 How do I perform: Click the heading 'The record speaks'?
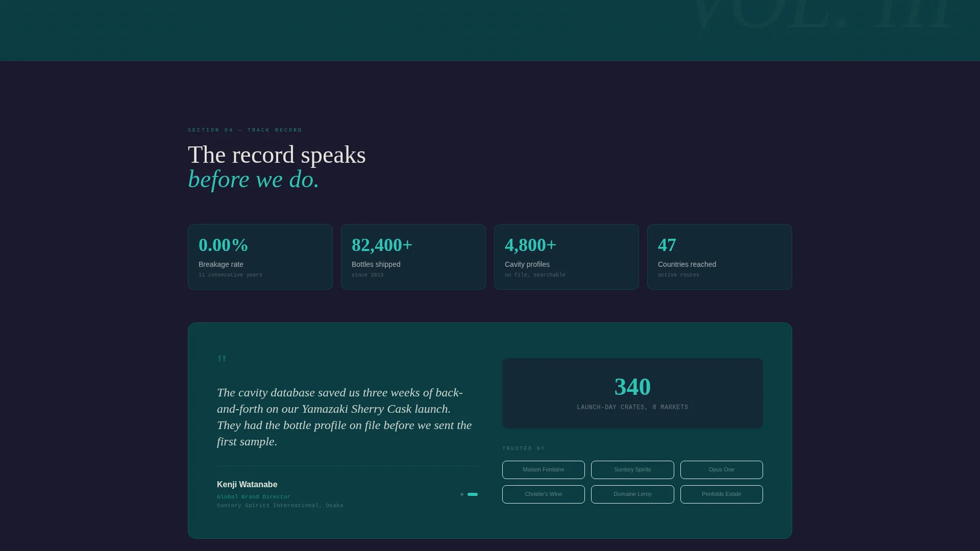click(277, 155)
